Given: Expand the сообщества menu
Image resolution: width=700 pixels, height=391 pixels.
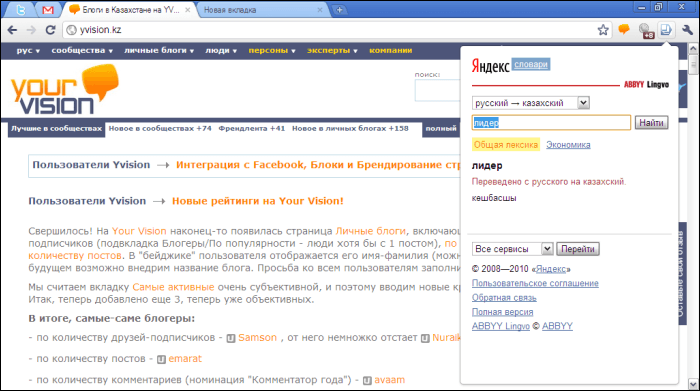Looking at the screenshot, I should pyautogui.click(x=82, y=50).
